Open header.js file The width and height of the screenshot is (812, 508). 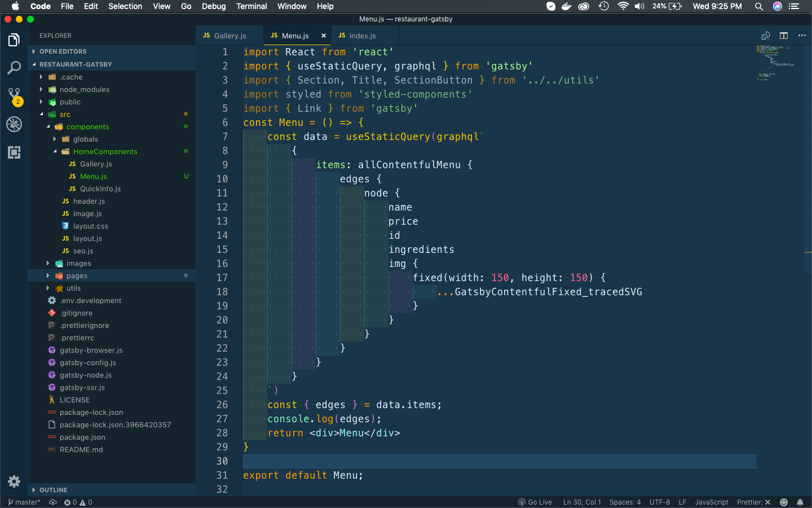(x=112, y=202)
